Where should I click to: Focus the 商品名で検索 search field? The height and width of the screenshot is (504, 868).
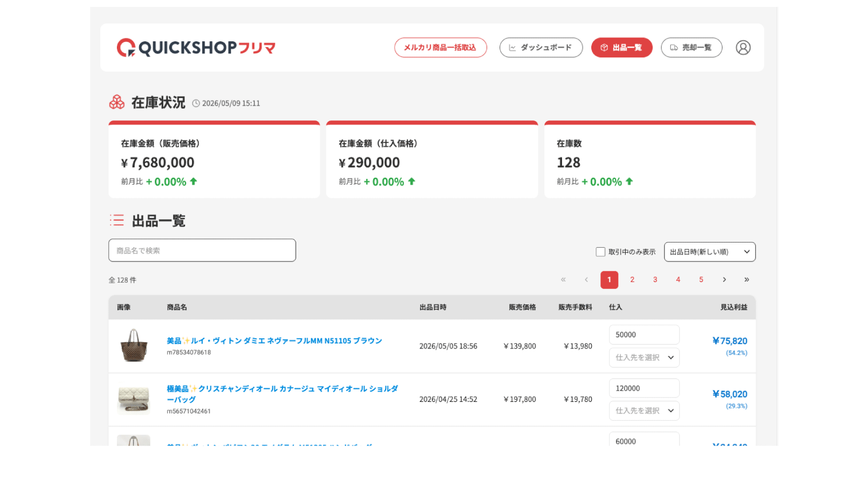[202, 251]
